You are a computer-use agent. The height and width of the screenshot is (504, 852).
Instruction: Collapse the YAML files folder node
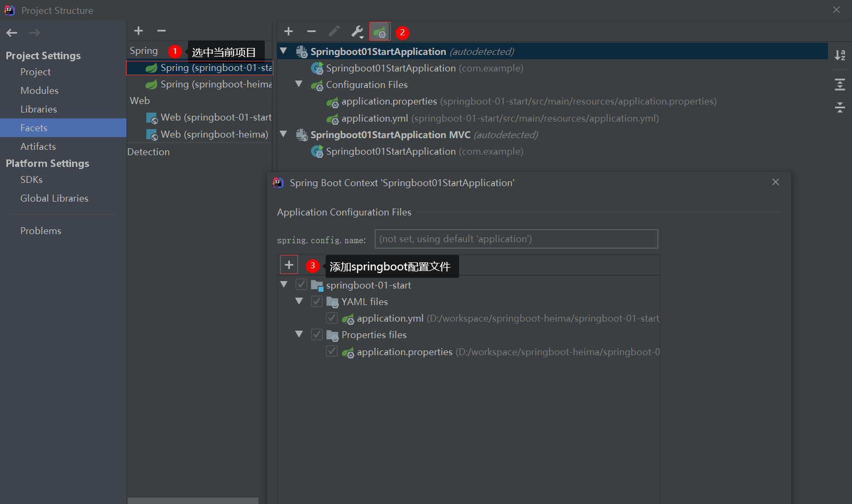point(299,301)
